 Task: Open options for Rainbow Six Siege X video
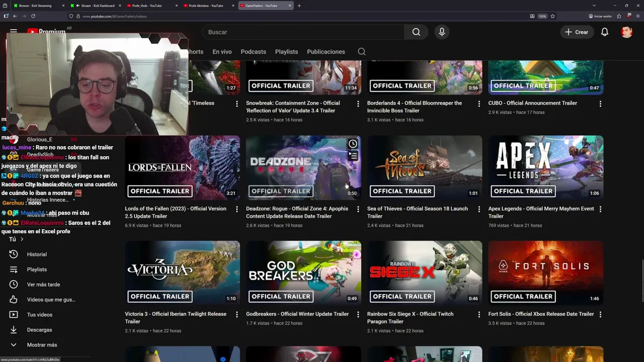pyautogui.click(x=479, y=314)
